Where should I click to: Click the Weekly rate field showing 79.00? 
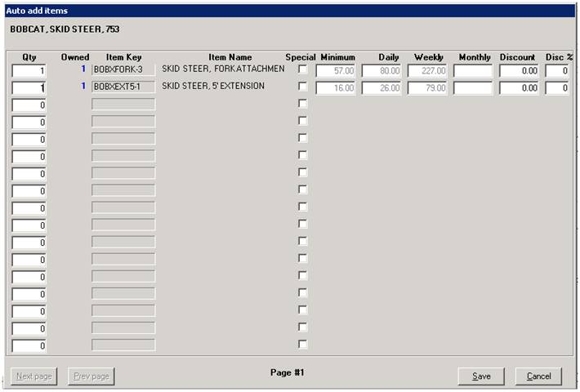point(427,88)
